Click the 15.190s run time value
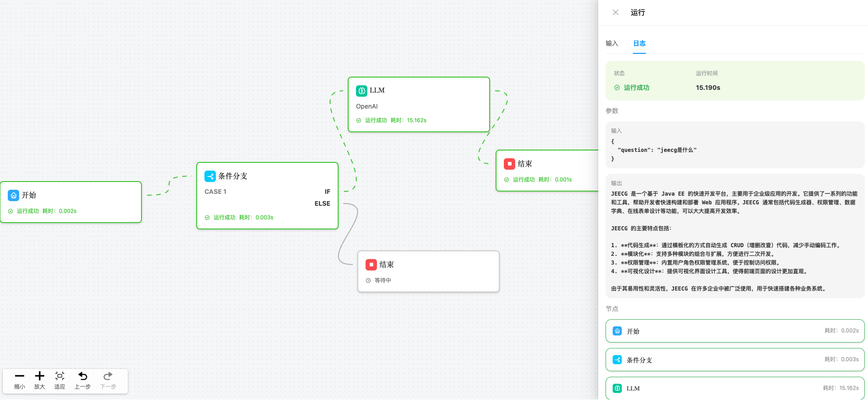The height and width of the screenshot is (400, 868). tap(708, 88)
